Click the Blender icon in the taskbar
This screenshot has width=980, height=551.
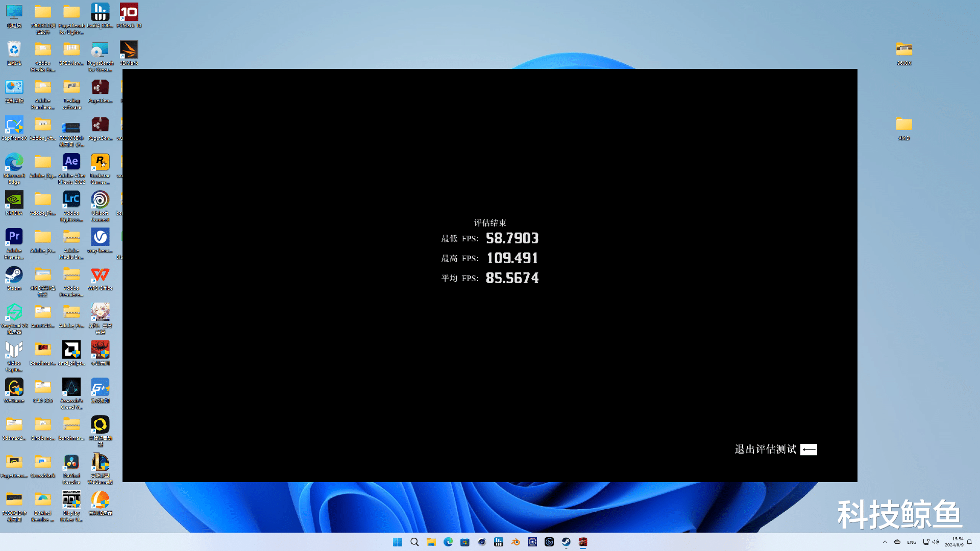pyautogui.click(x=516, y=542)
